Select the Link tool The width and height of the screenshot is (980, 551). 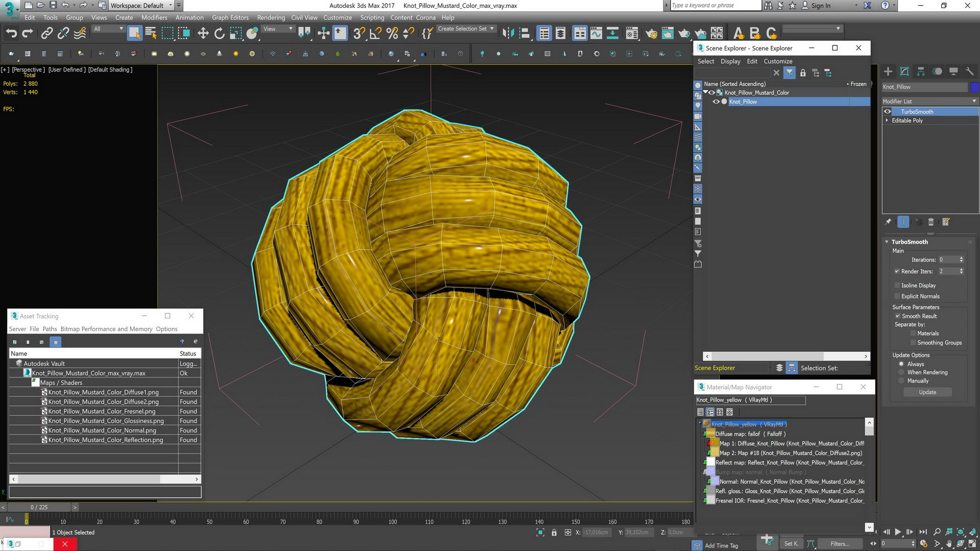point(46,34)
